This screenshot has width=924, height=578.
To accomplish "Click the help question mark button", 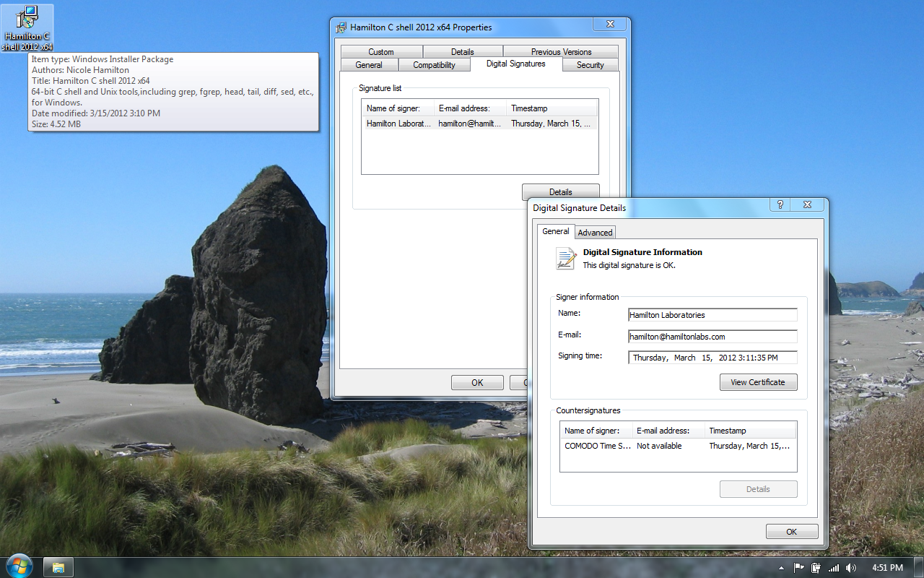I will point(780,205).
